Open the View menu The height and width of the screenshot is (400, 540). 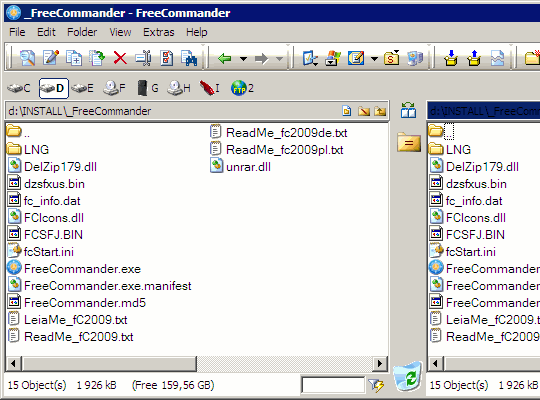pyautogui.click(x=120, y=32)
